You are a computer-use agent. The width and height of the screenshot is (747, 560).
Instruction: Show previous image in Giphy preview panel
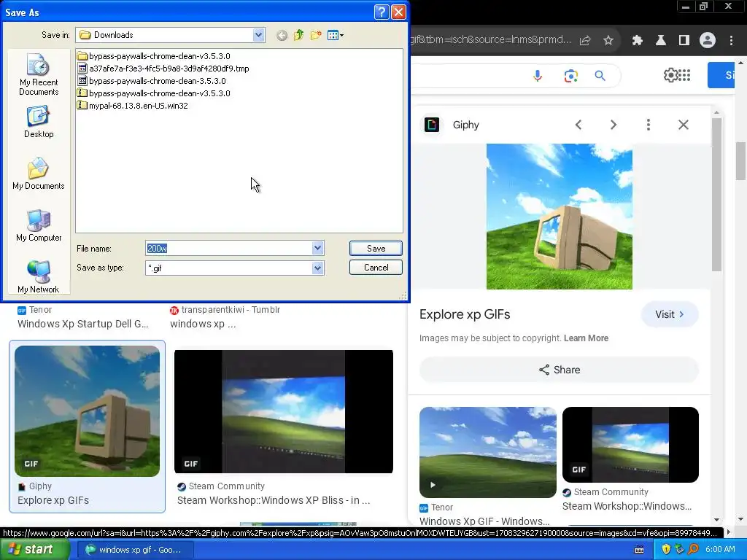tap(578, 125)
